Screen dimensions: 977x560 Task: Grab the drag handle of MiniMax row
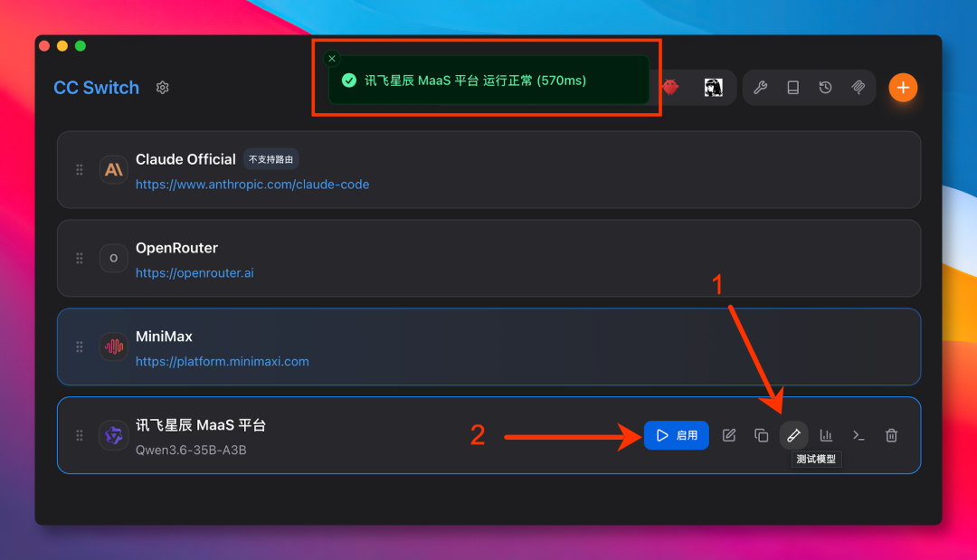tap(80, 347)
